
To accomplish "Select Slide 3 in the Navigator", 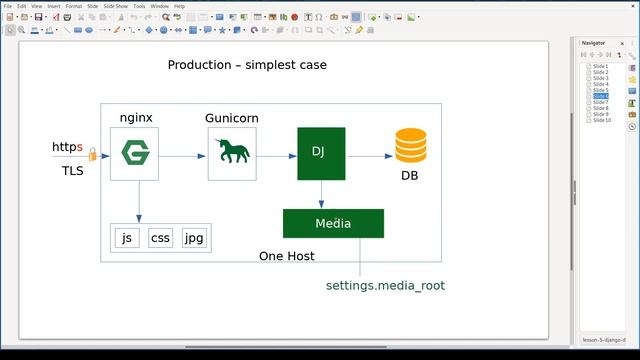I will pos(600,78).
